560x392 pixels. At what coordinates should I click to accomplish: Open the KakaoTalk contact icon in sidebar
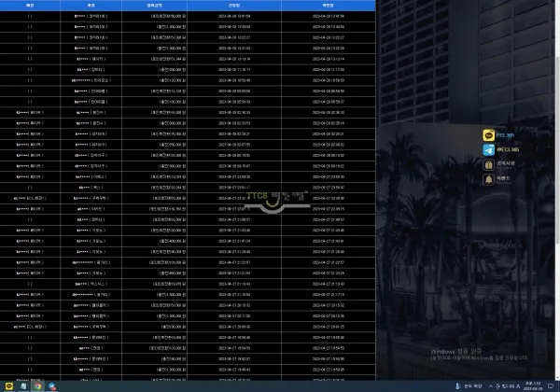tap(488, 135)
